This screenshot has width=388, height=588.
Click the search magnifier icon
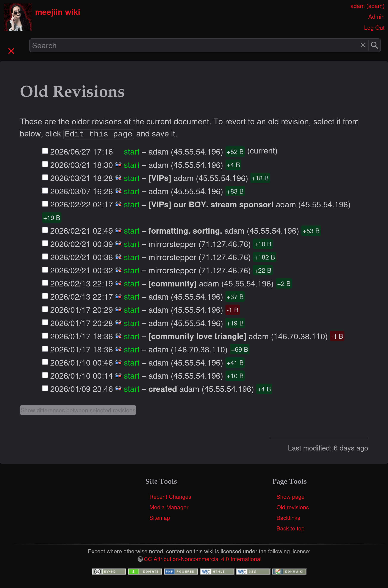pos(374,45)
